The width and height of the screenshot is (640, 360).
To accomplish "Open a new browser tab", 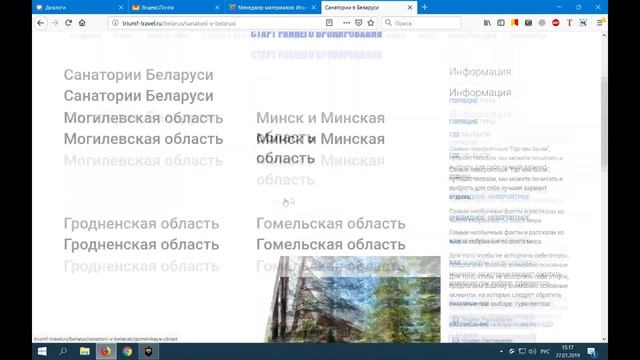I will (x=424, y=7).
